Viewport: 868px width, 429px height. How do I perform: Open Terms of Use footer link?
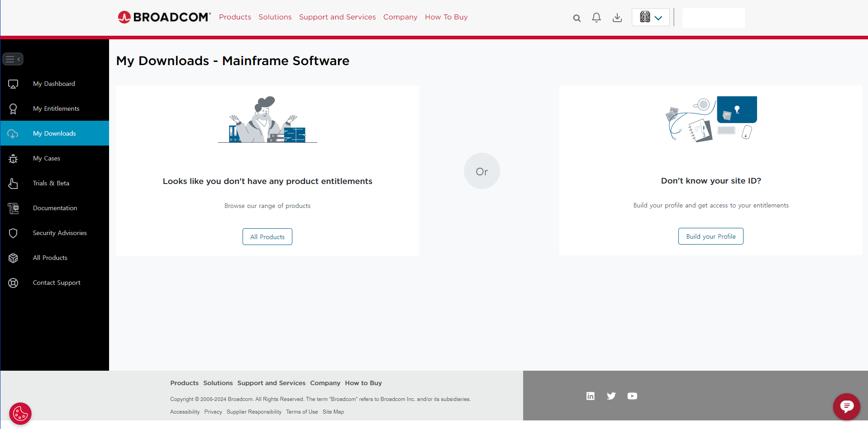[302, 412]
